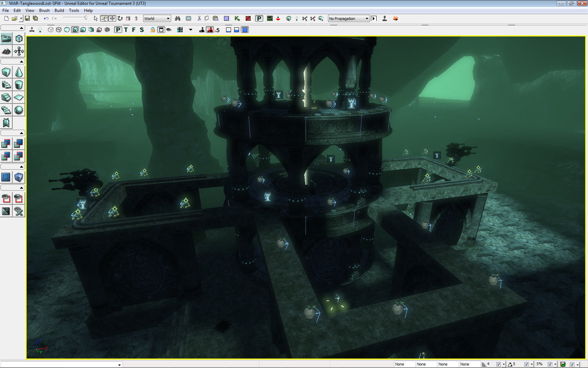The image size is (588, 368).
Task: Click the build lighting bulb icon
Action: [x=297, y=19]
